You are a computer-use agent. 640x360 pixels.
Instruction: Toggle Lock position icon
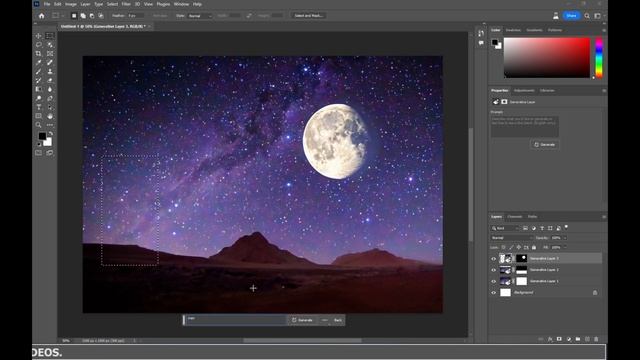pyautogui.click(x=519, y=247)
